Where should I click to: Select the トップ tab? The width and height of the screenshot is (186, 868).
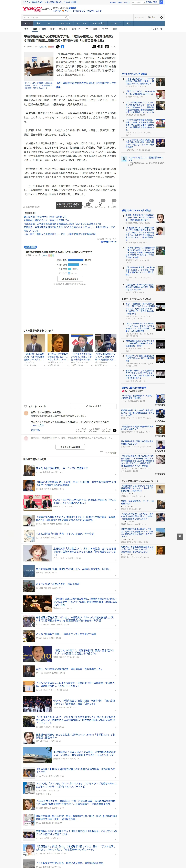[27, 24]
